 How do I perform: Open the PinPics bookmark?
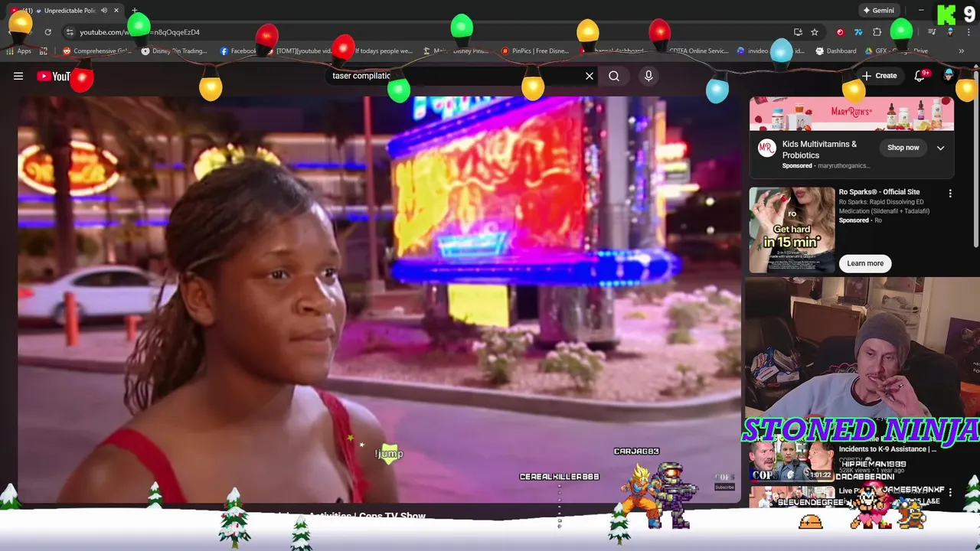(x=535, y=51)
